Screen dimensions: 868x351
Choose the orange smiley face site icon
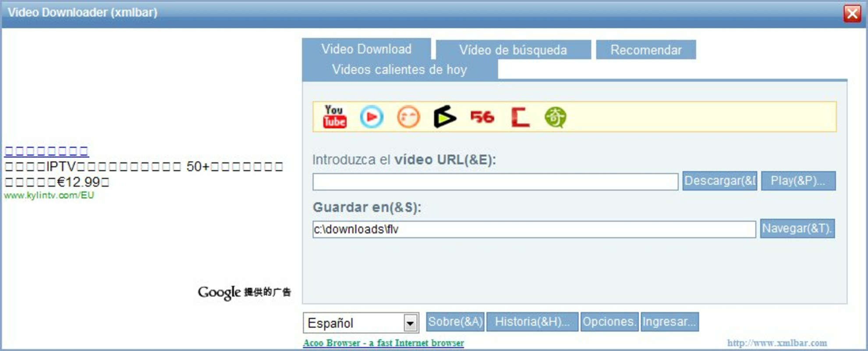(x=408, y=117)
